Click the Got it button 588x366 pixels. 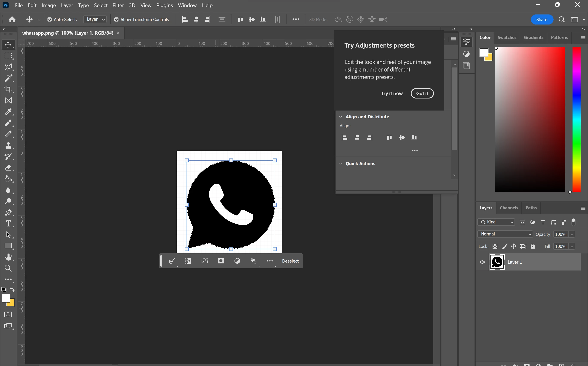pos(422,94)
